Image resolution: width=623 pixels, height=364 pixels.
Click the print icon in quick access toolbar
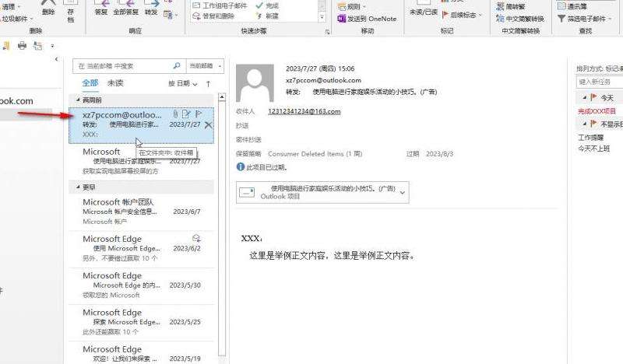click(22, 46)
